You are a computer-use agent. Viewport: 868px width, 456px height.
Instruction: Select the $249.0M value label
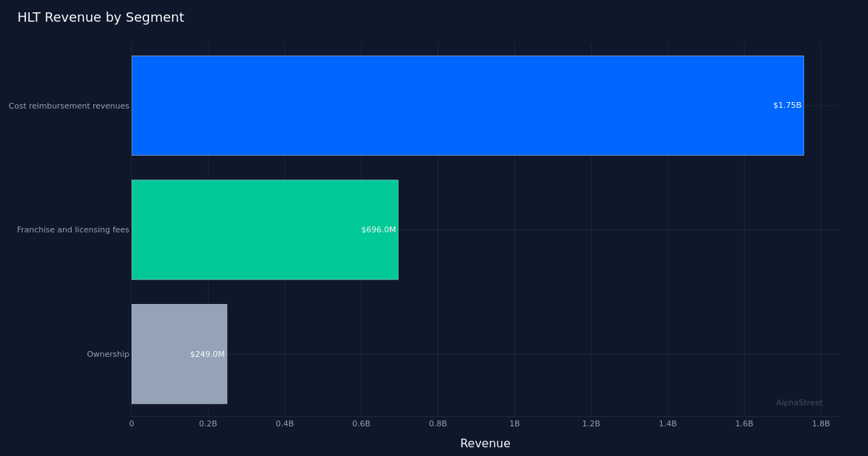(207, 354)
